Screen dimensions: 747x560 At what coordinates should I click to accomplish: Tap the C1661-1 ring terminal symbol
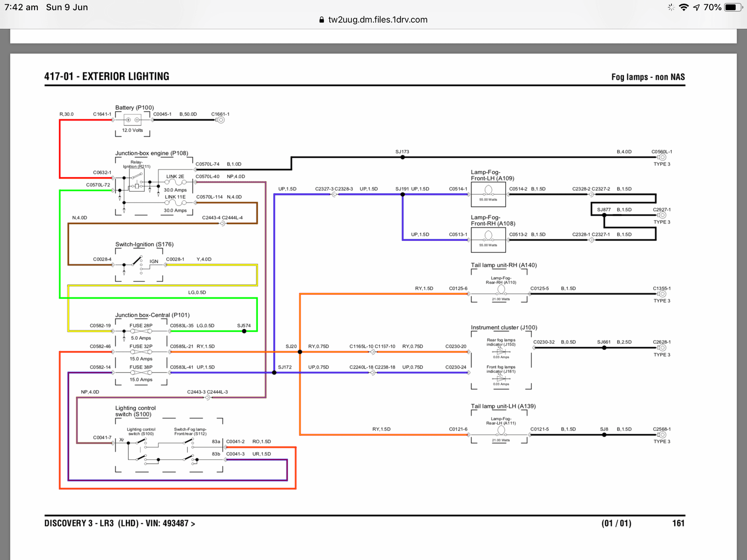click(x=220, y=120)
